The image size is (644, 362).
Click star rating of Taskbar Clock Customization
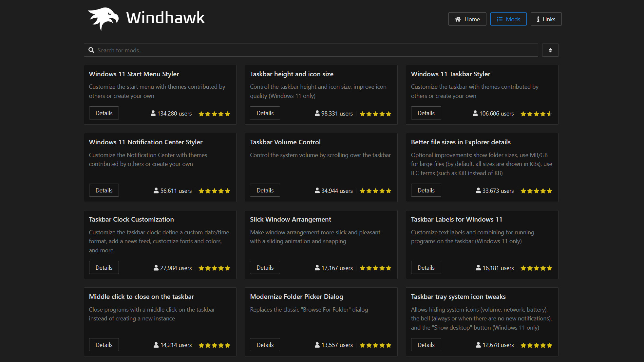click(215, 268)
